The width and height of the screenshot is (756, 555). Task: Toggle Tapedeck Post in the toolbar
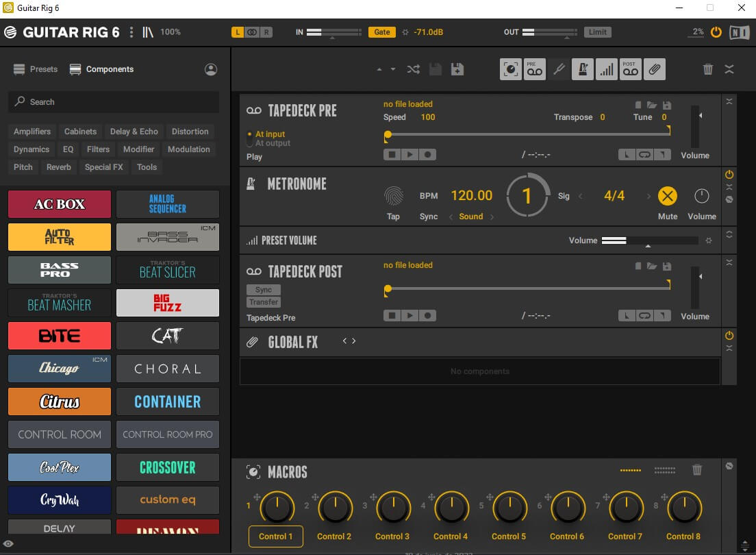point(630,69)
